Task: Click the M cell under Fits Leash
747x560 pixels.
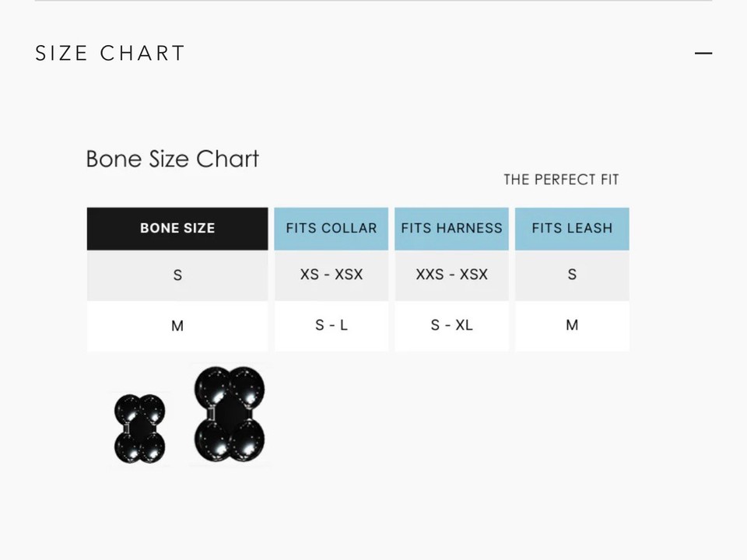Action: [x=572, y=325]
